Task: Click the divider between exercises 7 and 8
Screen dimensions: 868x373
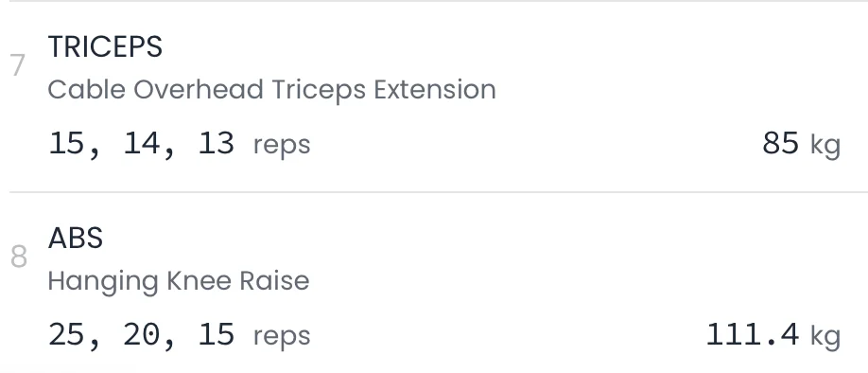Action: pos(439,192)
